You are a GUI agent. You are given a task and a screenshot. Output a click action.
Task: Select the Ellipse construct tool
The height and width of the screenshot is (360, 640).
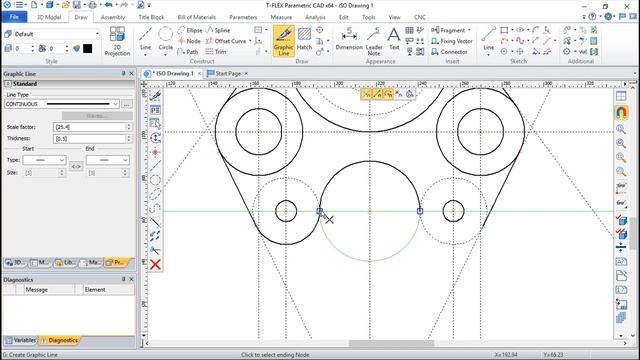tap(190, 30)
